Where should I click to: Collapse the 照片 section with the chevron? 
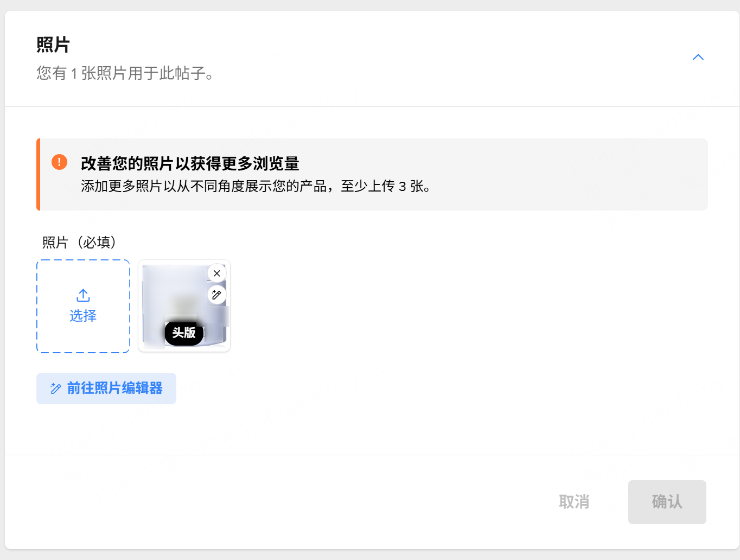pyautogui.click(x=698, y=58)
